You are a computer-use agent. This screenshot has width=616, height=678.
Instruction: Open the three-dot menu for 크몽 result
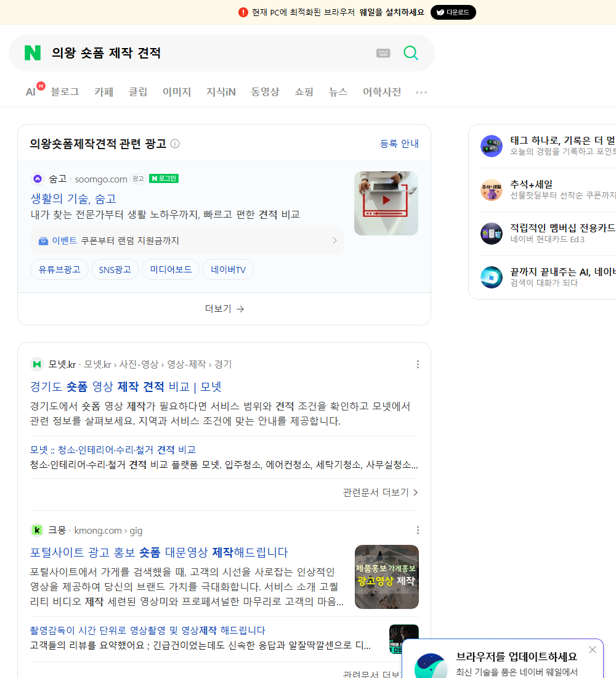(418, 530)
